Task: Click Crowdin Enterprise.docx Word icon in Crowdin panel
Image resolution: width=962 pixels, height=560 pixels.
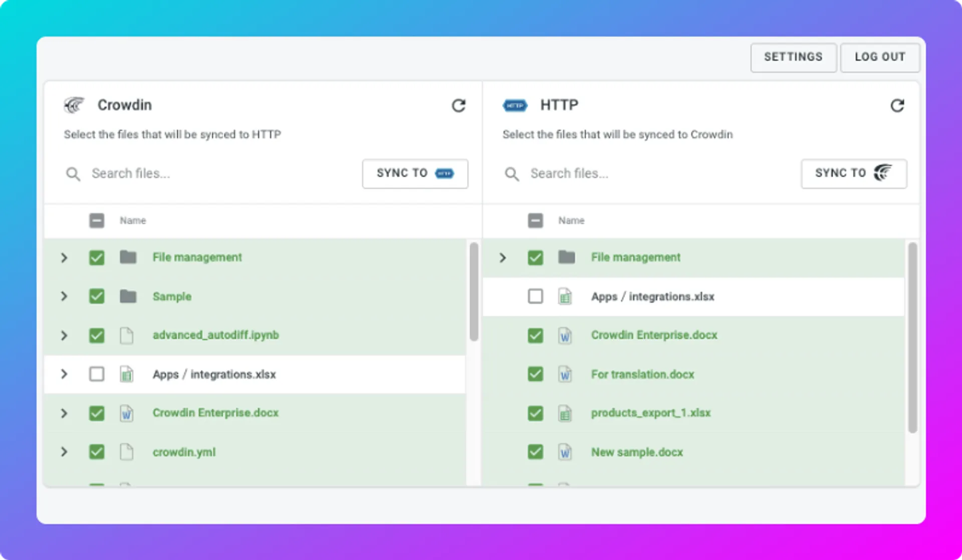Action: click(127, 413)
